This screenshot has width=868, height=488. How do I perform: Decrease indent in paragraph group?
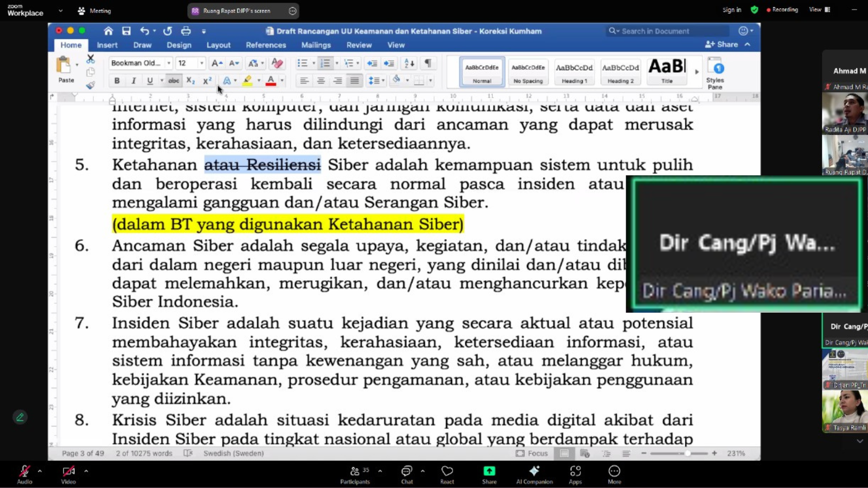point(372,63)
